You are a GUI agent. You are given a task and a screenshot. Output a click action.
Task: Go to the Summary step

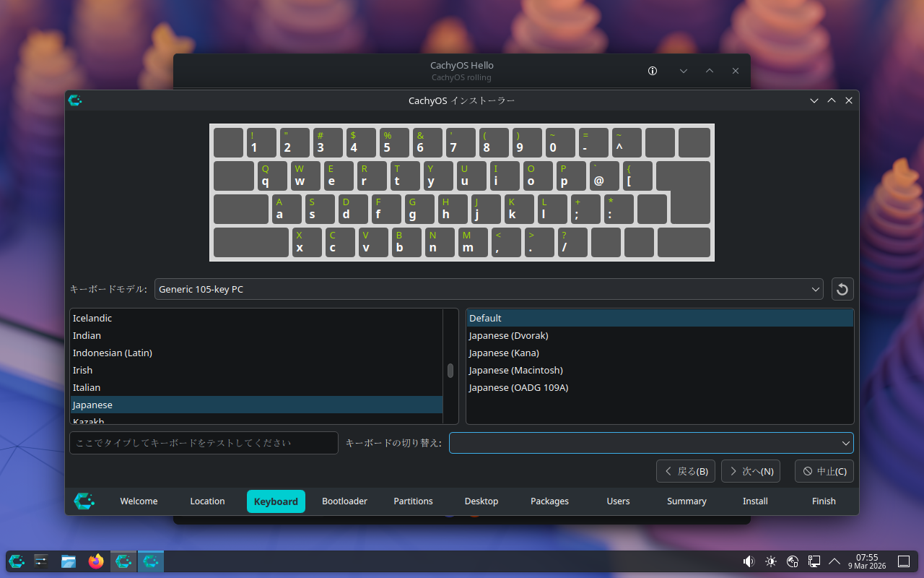click(x=687, y=501)
